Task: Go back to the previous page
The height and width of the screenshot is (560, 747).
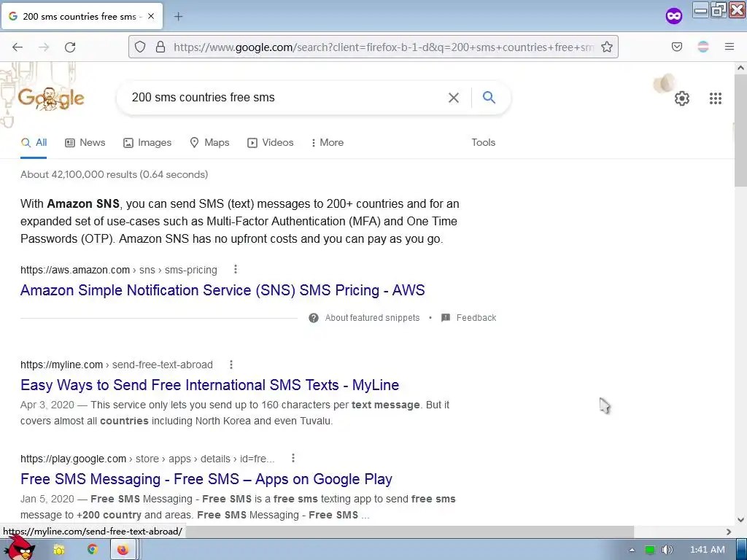Action: coord(18,47)
